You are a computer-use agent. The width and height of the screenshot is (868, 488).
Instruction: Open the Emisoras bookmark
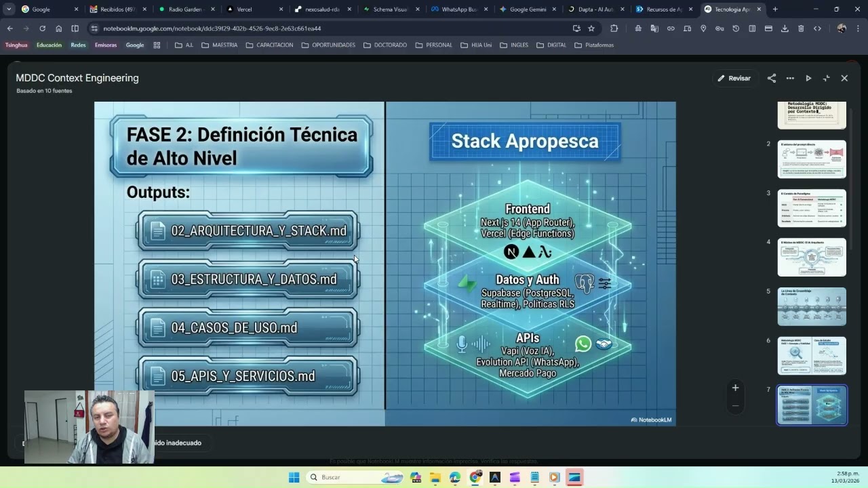[x=106, y=45]
